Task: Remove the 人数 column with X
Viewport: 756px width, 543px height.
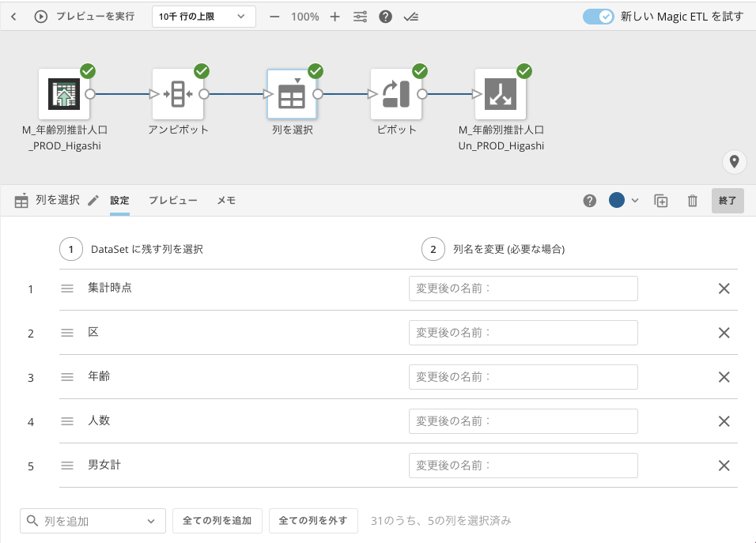Action: tap(724, 421)
